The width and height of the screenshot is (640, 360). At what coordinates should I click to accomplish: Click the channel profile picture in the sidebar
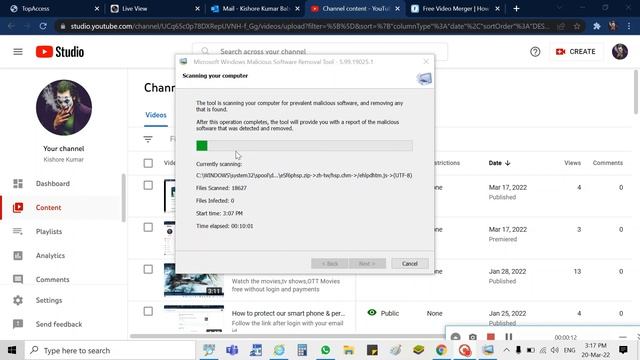64,108
